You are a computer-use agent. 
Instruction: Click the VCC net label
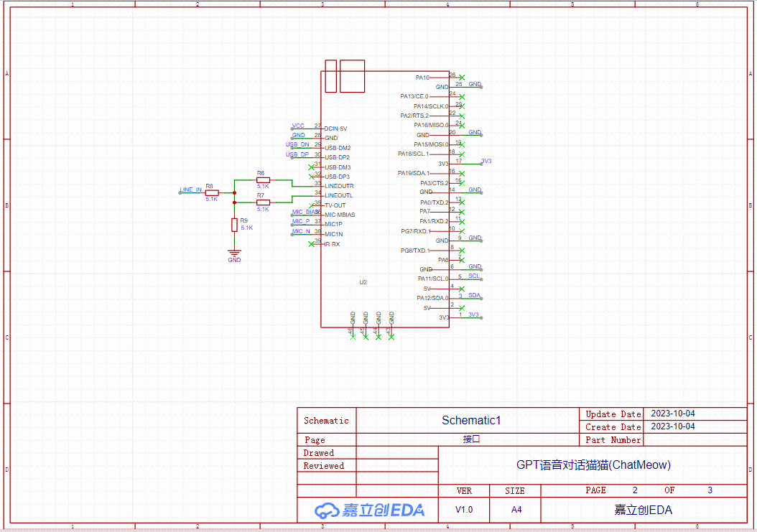298,126
